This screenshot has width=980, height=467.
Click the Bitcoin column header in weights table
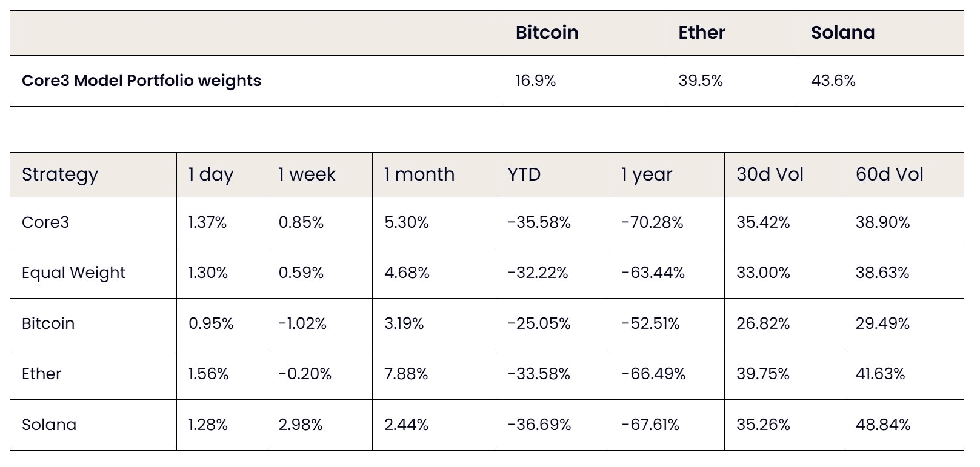coord(547,32)
